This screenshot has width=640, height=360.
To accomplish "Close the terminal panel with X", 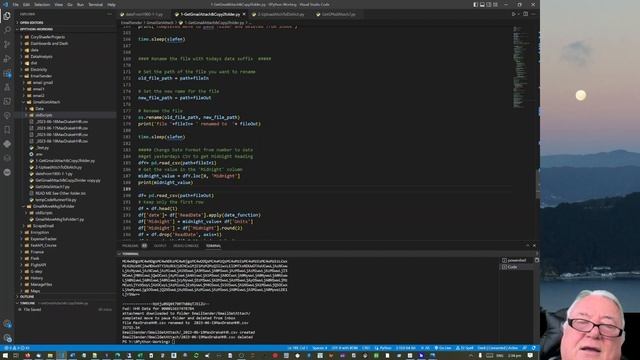I will point(534,246).
